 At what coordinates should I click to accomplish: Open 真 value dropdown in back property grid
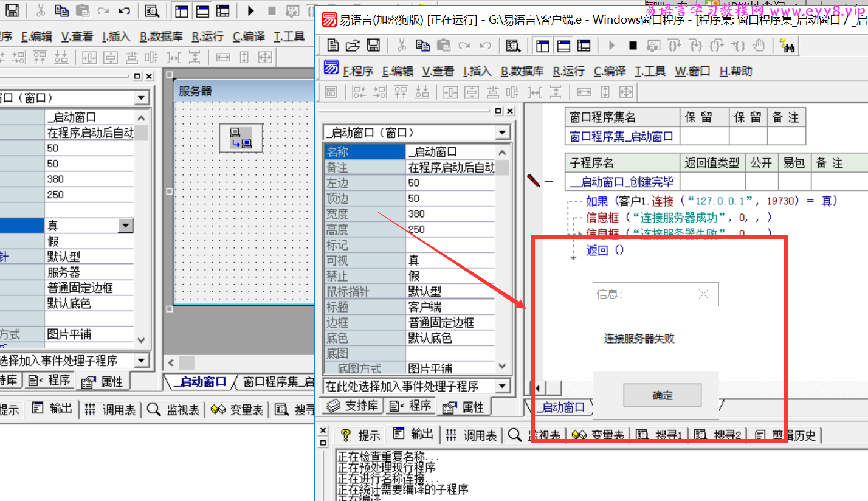pos(125,226)
